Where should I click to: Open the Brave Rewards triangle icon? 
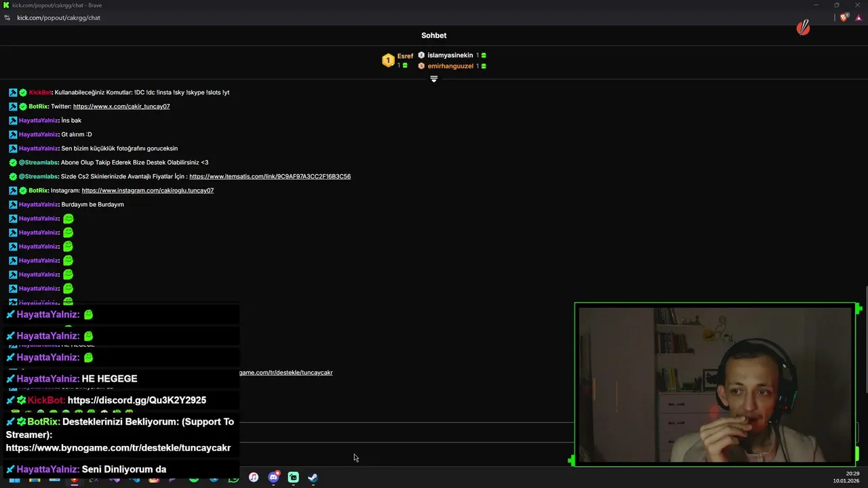(x=859, y=18)
